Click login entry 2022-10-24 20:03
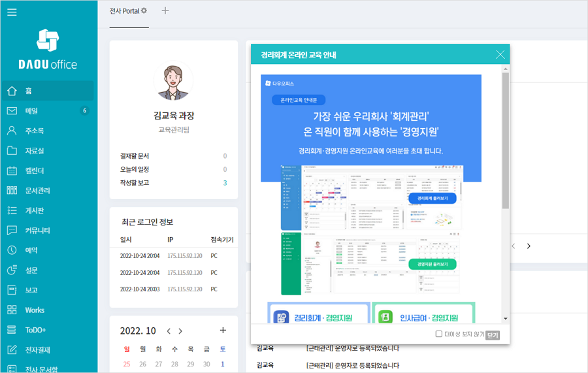This screenshot has height=373, width=588. tap(140, 289)
